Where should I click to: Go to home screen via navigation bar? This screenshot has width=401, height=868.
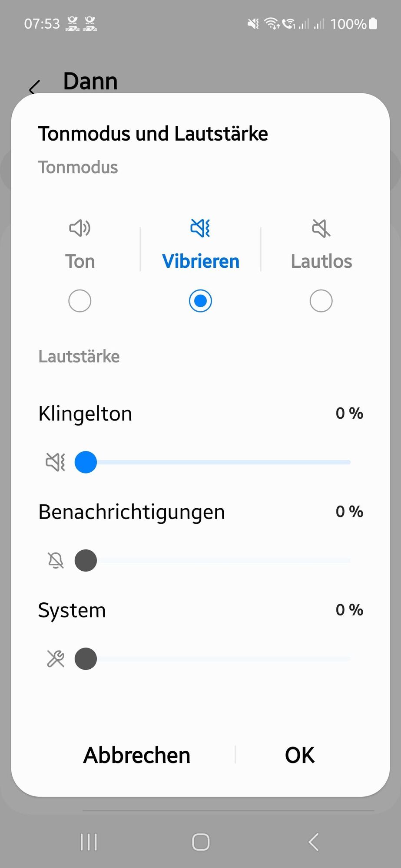(x=201, y=842)
